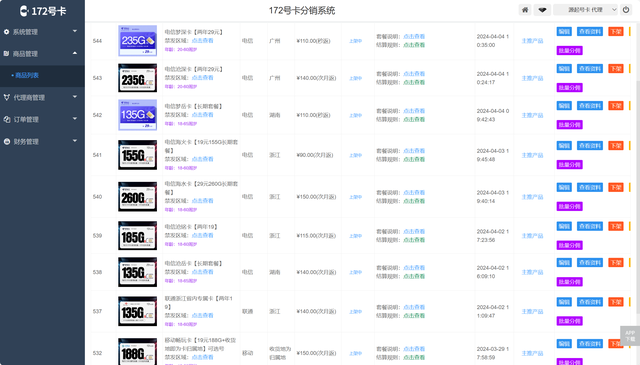Expand the 订单管理 menu arrow
Image resolution: width=640 pixels, height=365 pixels.
(75, 119)
